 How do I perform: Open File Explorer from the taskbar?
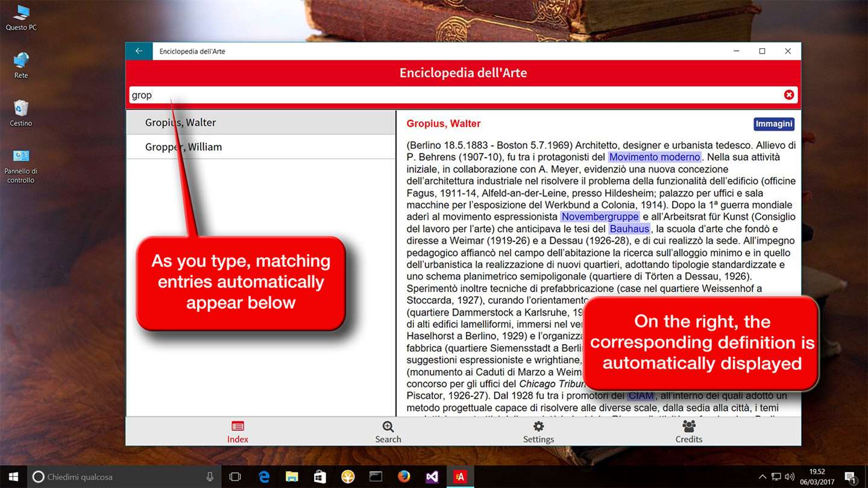click(292, 477)
